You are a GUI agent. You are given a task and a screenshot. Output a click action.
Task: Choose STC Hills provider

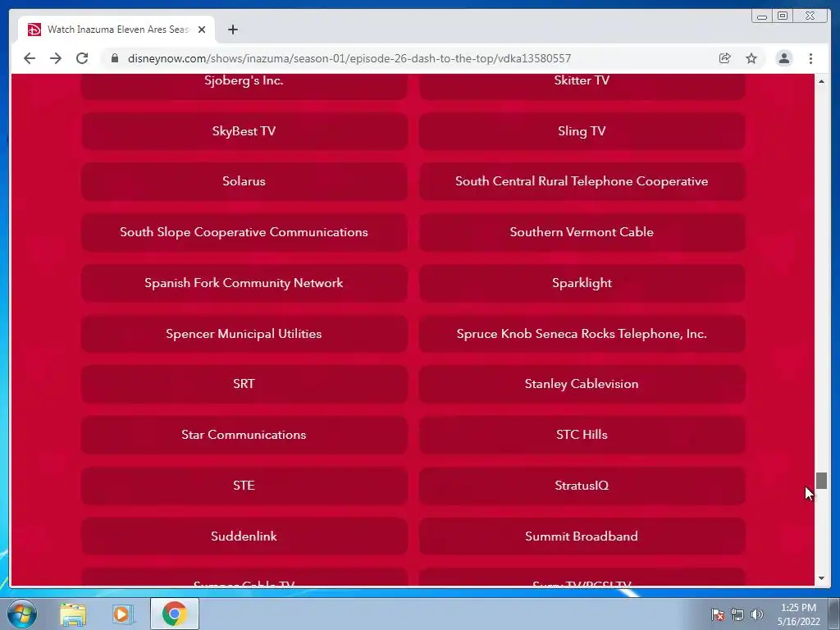(x=582, y=435)
